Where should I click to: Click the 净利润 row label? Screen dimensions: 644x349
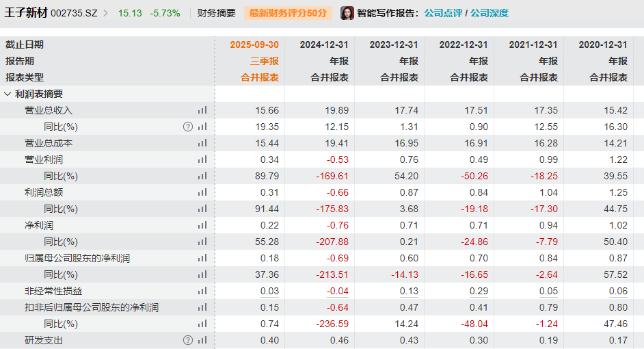click(39, 225)
